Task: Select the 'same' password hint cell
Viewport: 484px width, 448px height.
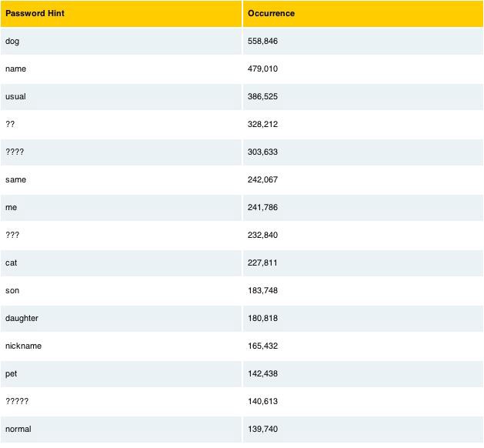Action: 121,179
